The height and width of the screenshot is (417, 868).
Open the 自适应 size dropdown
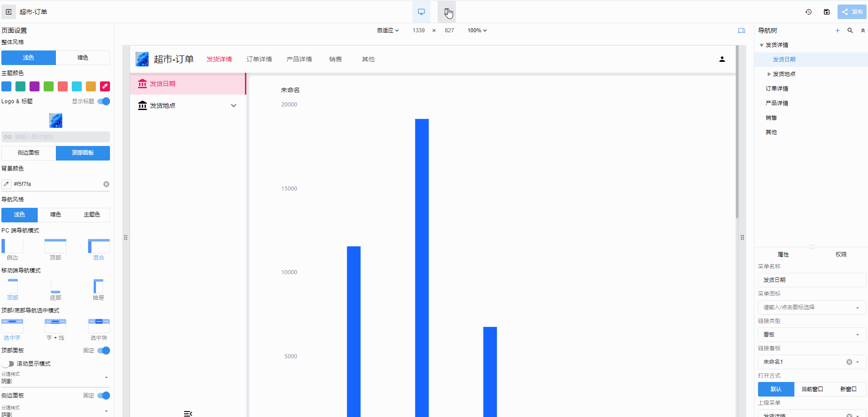pyautogui.click(x=388, y=30)
